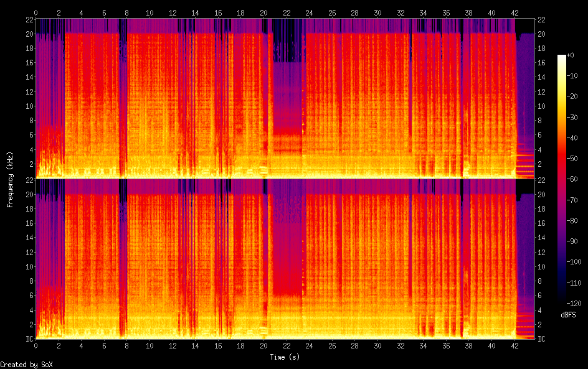Click the "10" tick on the top time axis
Screen dimensions: 588x369
(x=149, y=12)
